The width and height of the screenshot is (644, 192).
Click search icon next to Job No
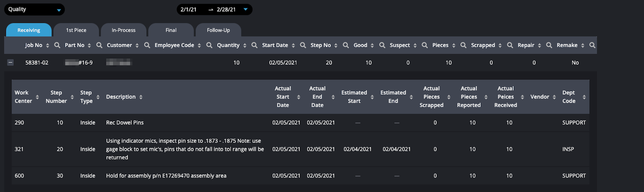(x=57, y=45)
